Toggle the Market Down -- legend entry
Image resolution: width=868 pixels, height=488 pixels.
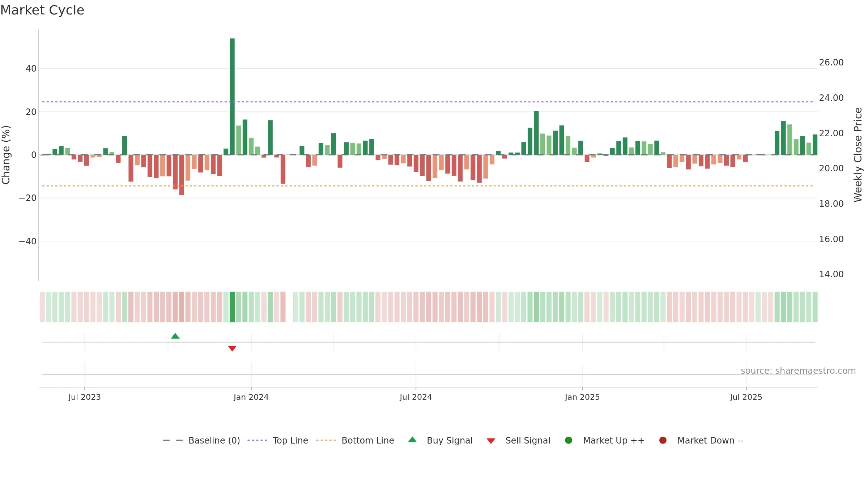[701, 440]
